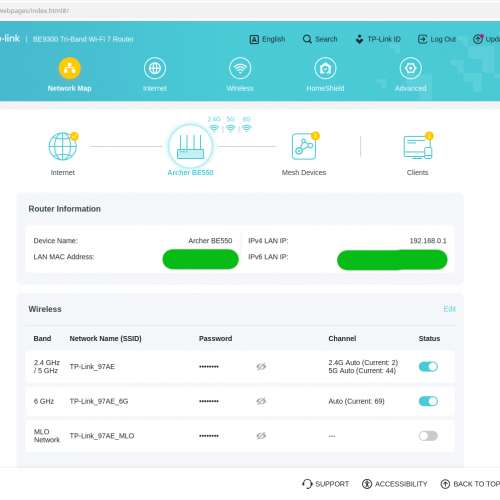The width and height of the screenshot is (500, 500).
Task: Click the Mesh Devices count badge
Action: (315, 136)
